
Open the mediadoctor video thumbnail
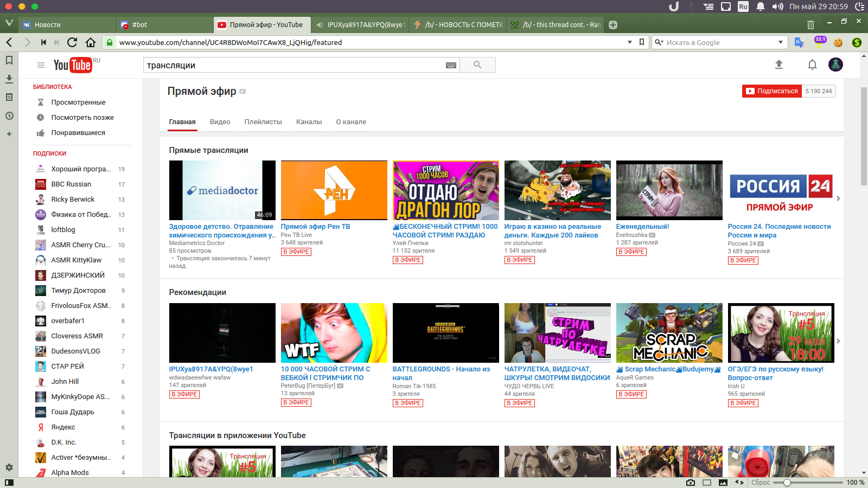pyautogui.click(x=222, y=190)
